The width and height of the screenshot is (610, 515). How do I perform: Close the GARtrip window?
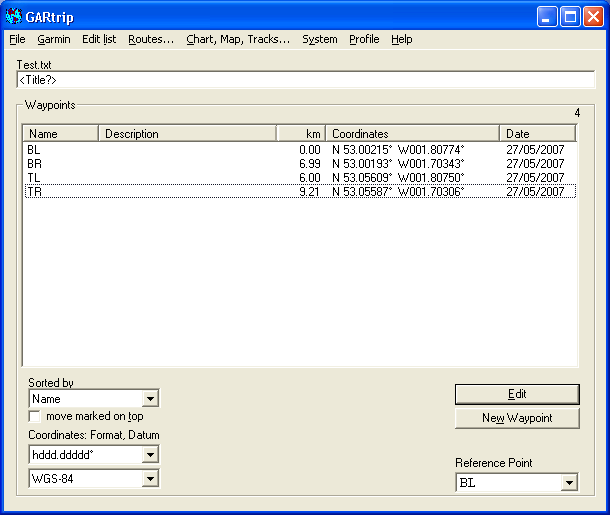593,17
